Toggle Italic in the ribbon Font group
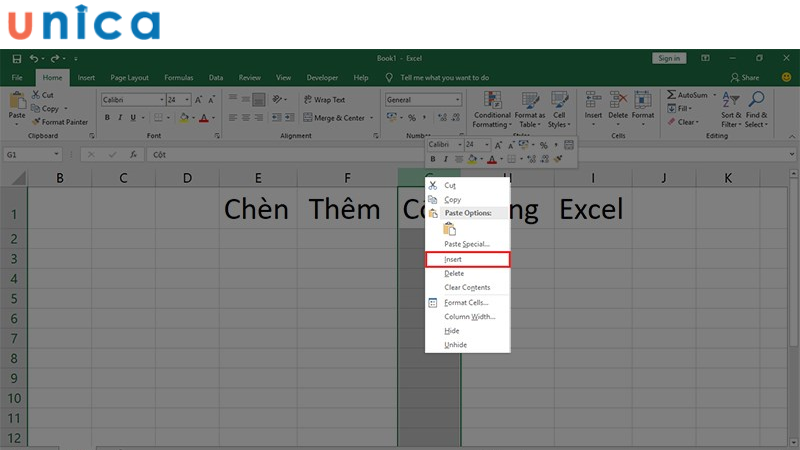The height and width of the screenshot is (450, 800). click(120, 118)
